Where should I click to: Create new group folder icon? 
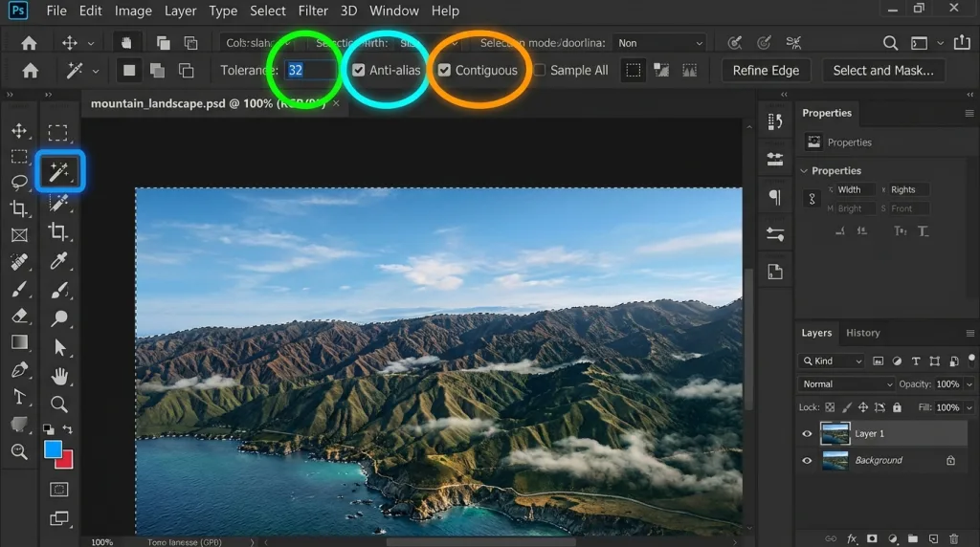click(x=913, y=538)
